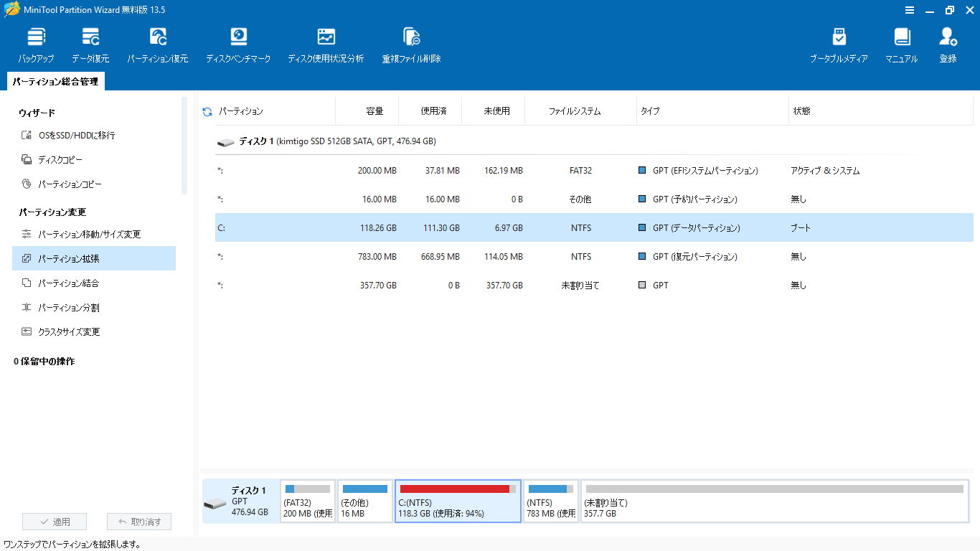Click the 登録 (Register) user icon
This screenshot has width=980, height=551.
[948, 45]
